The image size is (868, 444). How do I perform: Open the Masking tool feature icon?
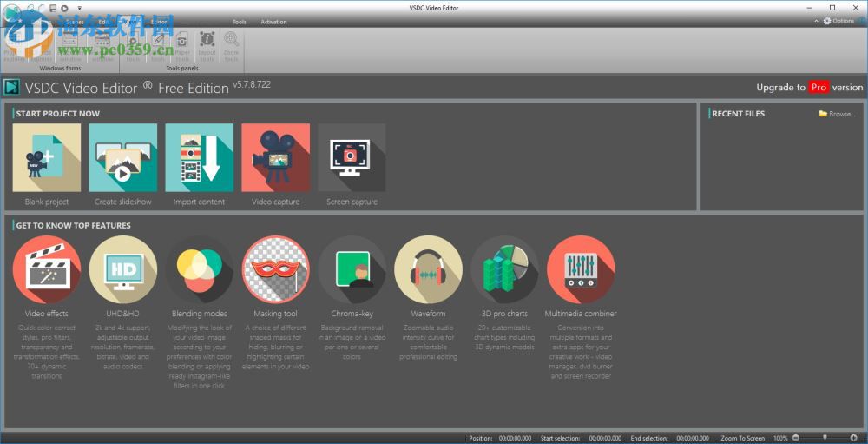click(276, 269)
